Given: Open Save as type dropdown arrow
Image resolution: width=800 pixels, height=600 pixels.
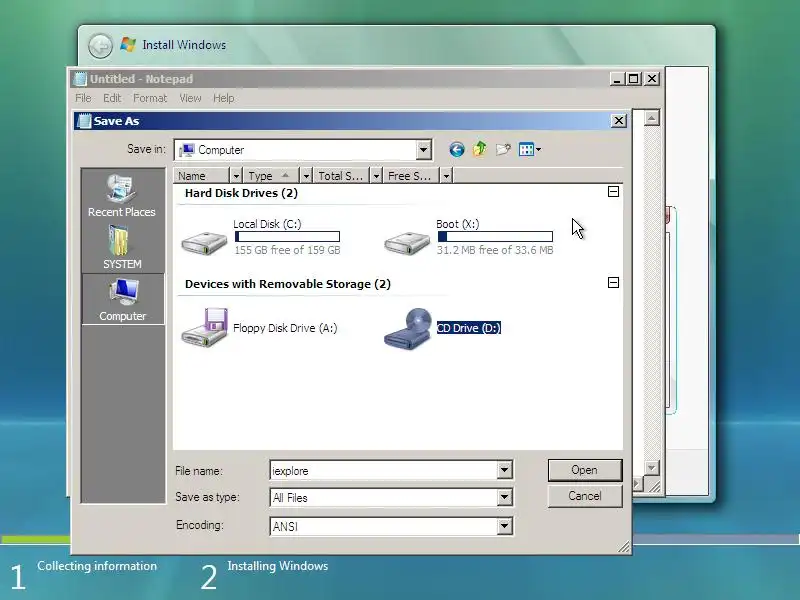Looking at the screenshot, I should coord(505,497).
